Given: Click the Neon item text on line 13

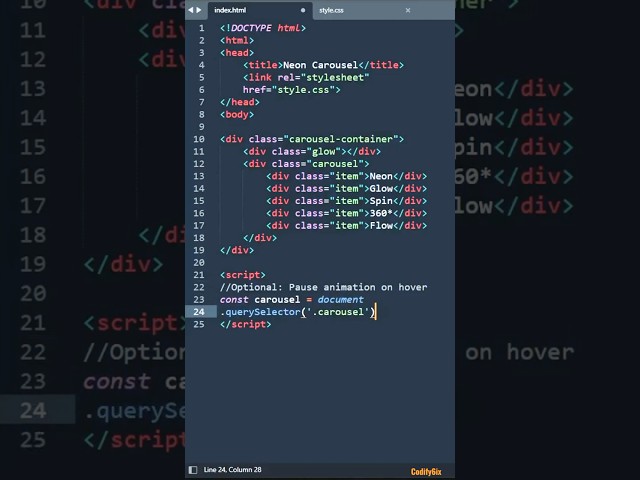Looking at the screenshot, I should tap(381, 176).
